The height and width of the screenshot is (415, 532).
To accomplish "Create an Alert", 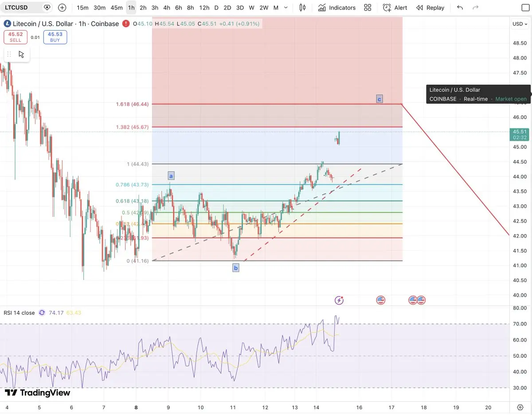I will tap(395, 8).
